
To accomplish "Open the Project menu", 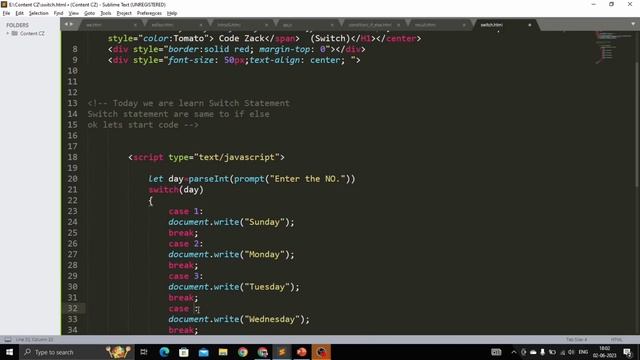I will [124, 13].
